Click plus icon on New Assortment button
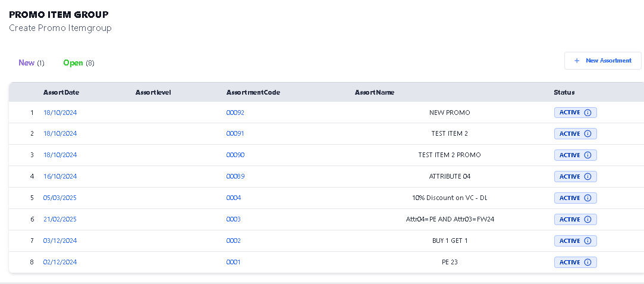The width and height of the screenshot is (644, 284). 576,61
